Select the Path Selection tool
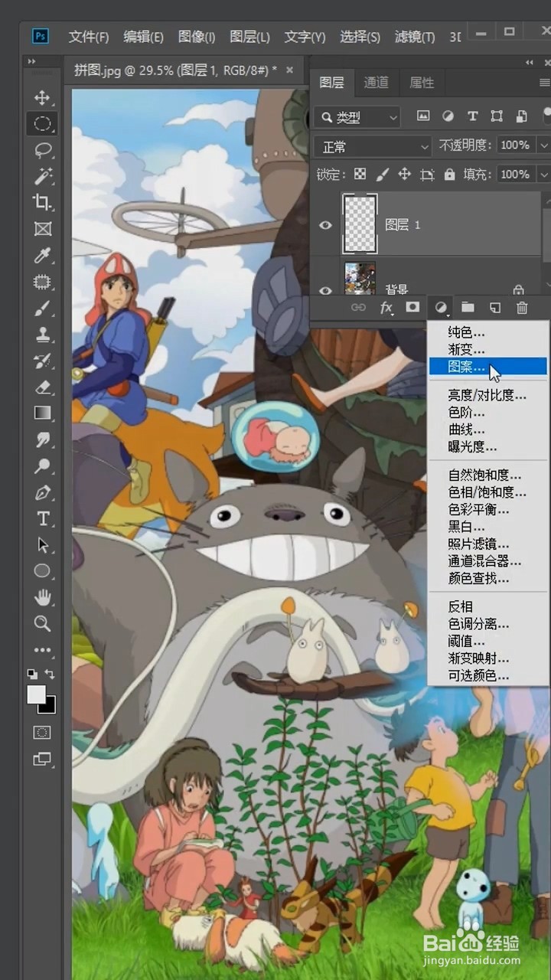This screenshot has width=551, height=980. pyautogui.click(x=42, y=545)
